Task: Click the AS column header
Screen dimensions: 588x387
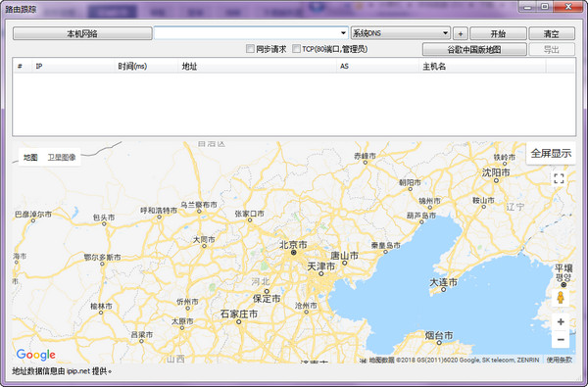Action: pos(377,67)
